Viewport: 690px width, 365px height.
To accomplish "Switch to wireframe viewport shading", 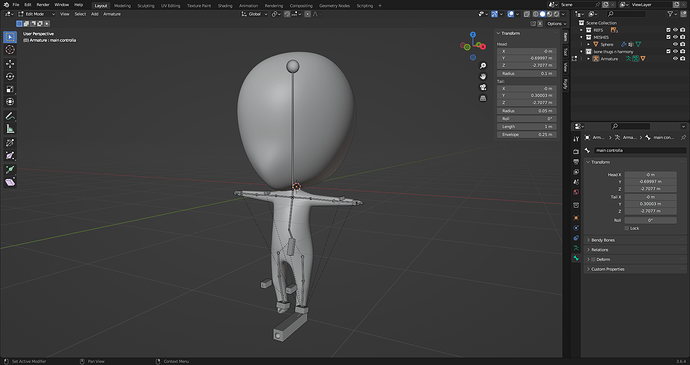I will tap(536, 14).
